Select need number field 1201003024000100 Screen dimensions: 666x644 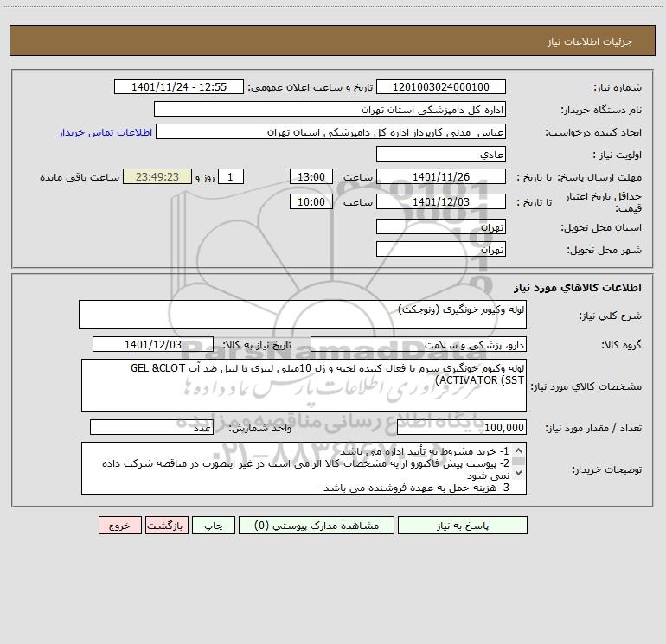coord(441,86)
